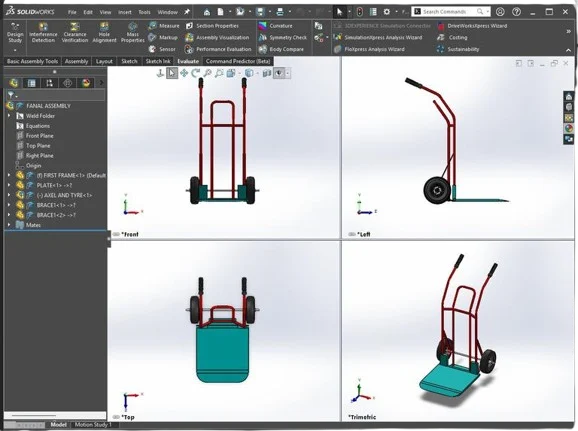The image size is (578, 431).
Task: Launch FloXpress Analysis Wizard
Action: [369, 49]
